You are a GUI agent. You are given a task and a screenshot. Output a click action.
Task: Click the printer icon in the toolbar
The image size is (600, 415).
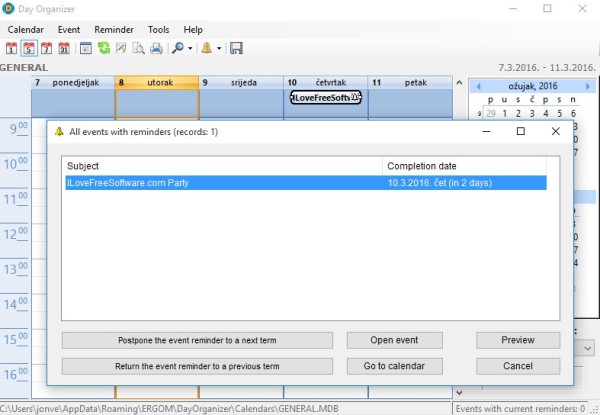(156, 48)
